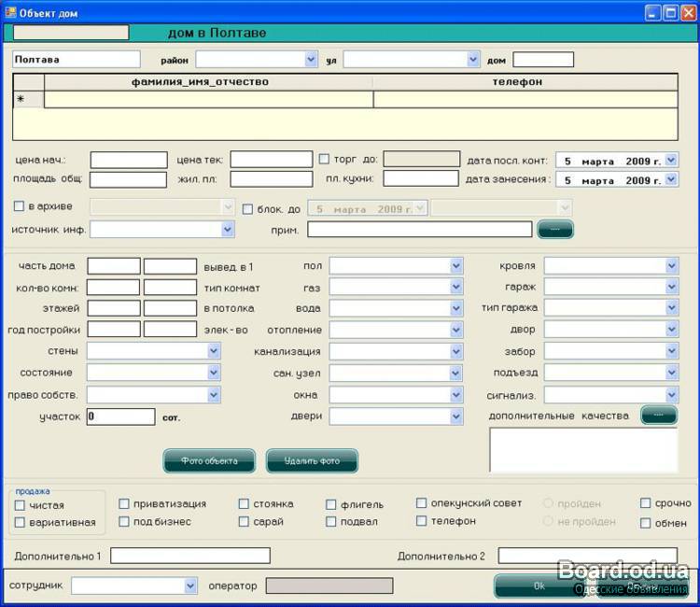Toggle the в архиве checkbox
Image resolution: width=700 pixels, height=607 pixels.
[x=19, y=206]
